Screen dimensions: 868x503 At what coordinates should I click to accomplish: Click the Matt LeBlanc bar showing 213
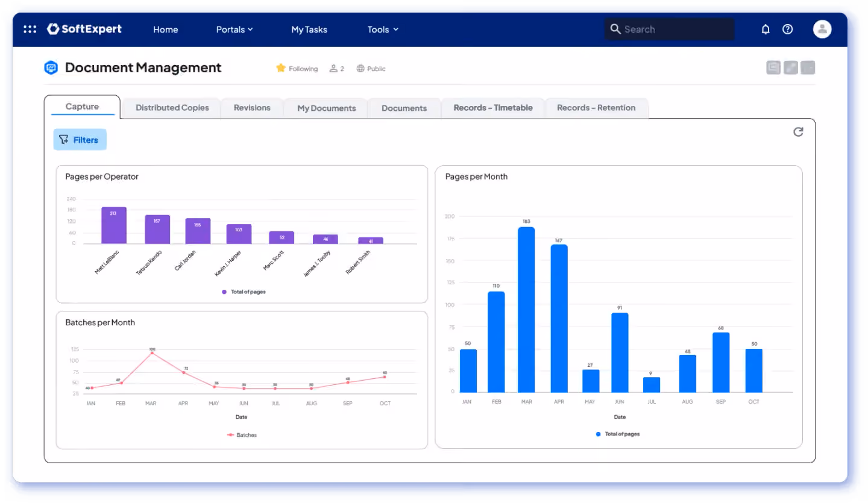[x=113, y=225]
